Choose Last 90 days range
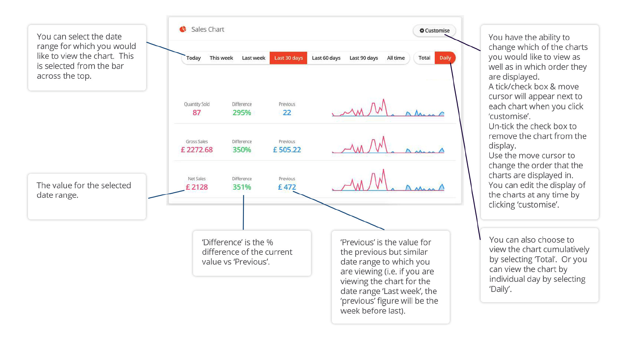This screenshot has height=345, width=644. 363,58
